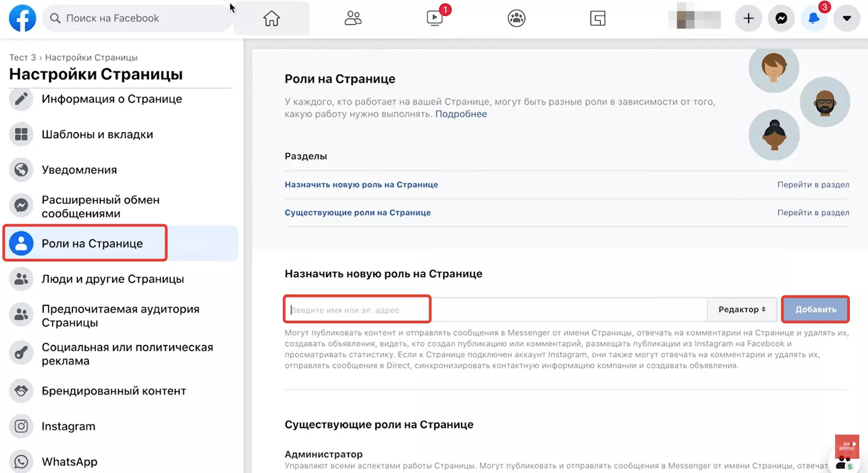Open the Facebook logo home link
868x473 pixels.
22,18
